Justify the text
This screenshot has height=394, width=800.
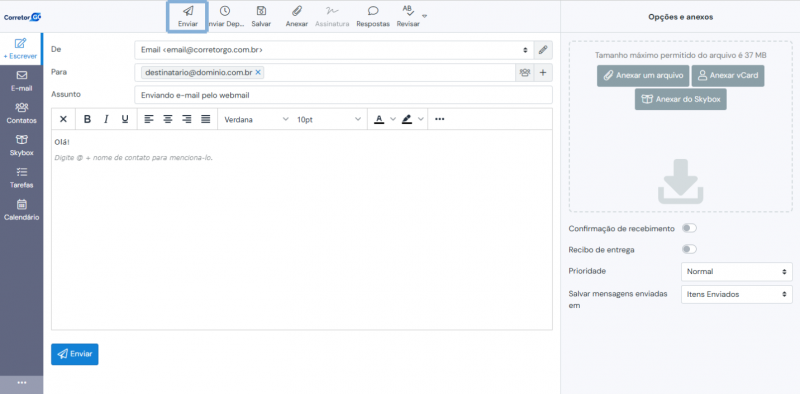pos(206,119)
